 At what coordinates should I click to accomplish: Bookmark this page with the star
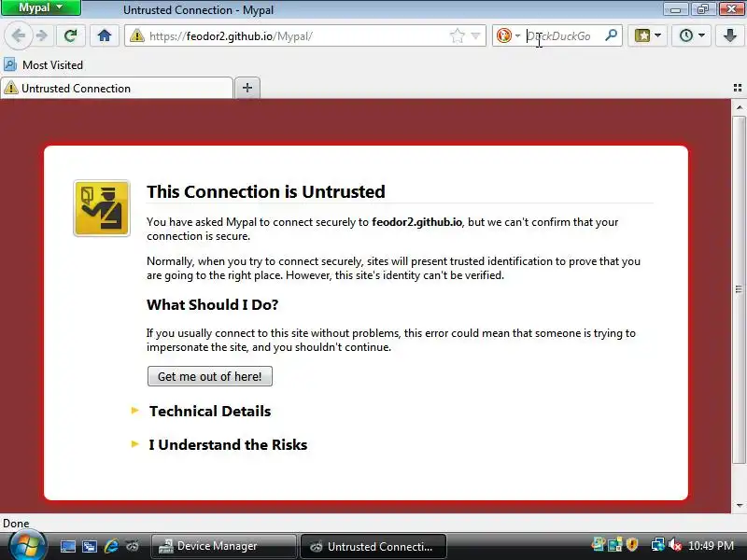(x=457, y=35)
